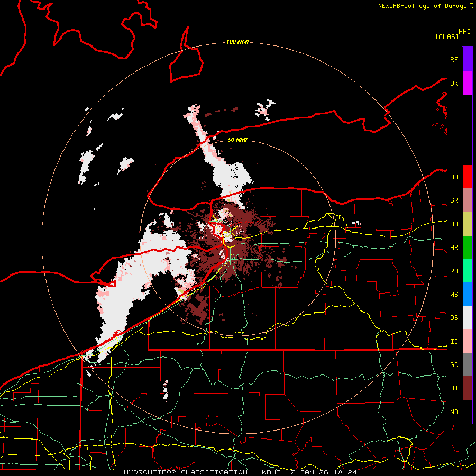Click the HHC product label
This screenshot has width=476, height=476.
[x=464, y=32]
